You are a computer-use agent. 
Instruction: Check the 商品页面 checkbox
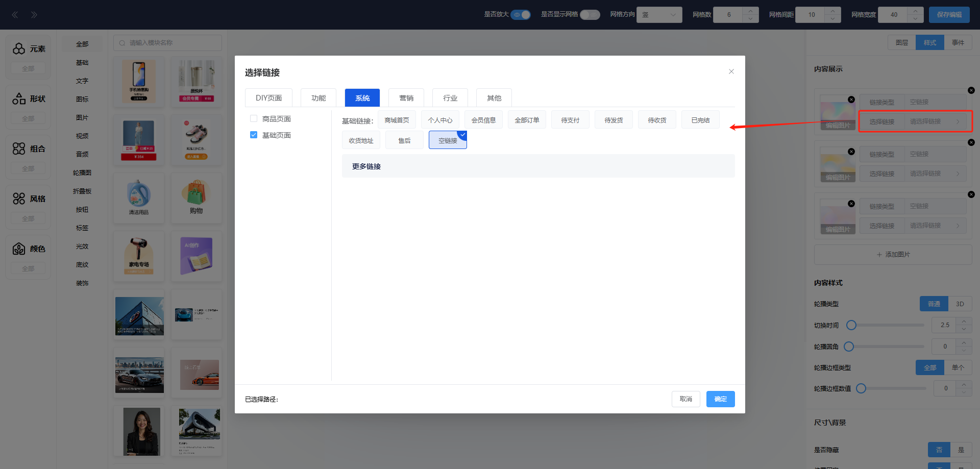[254, 119]
